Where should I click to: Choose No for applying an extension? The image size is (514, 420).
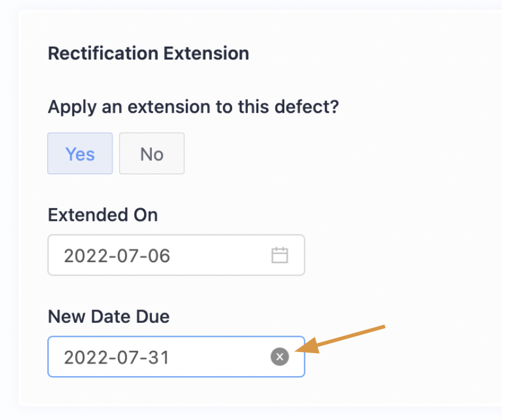pos(151,154)
